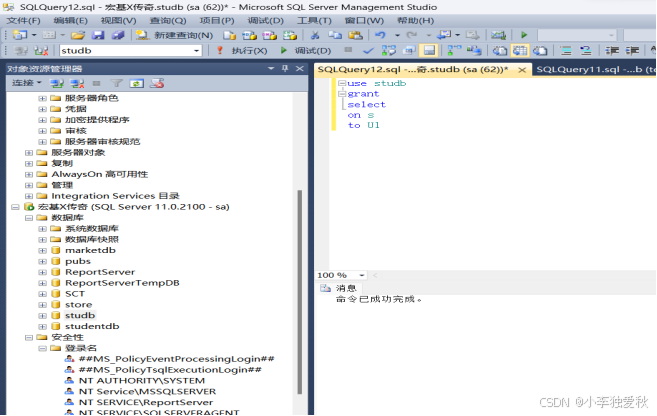The width and height of the screenshot is (657, 416).
Task: Collapse the grant statement outline toggle
Action: 342,94
